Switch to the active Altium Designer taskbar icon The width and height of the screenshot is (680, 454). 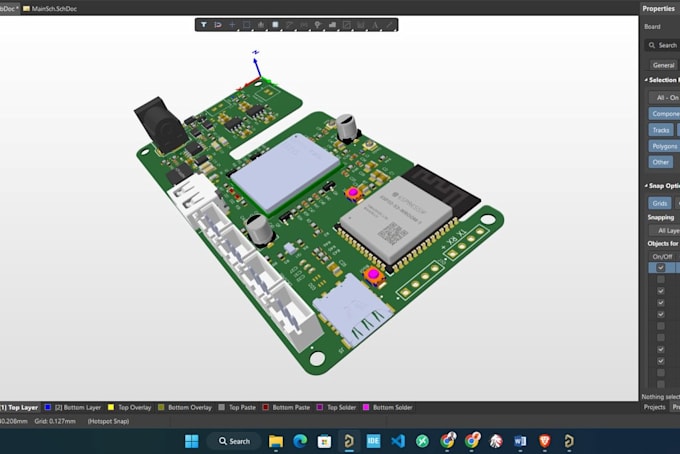pyautogui.click(x=349, y=441)
